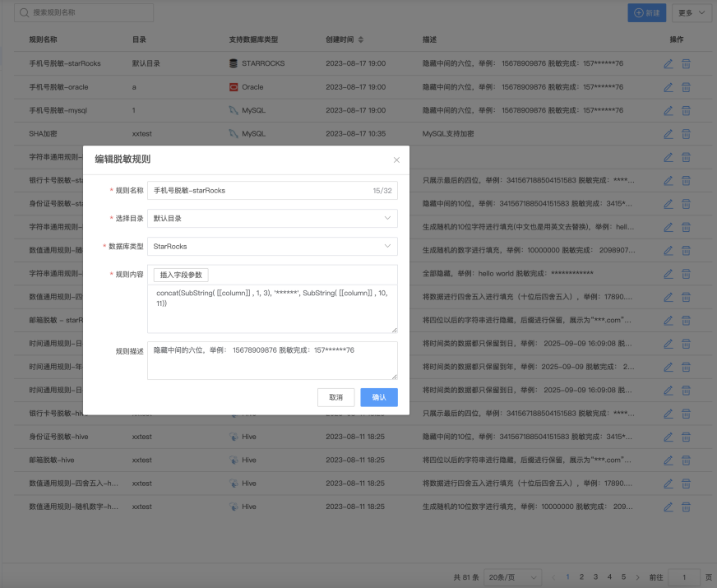Delete the 邮箱脱敏-hive rule
The height and width of the screenshot is (588, 717).
(686, 461)
